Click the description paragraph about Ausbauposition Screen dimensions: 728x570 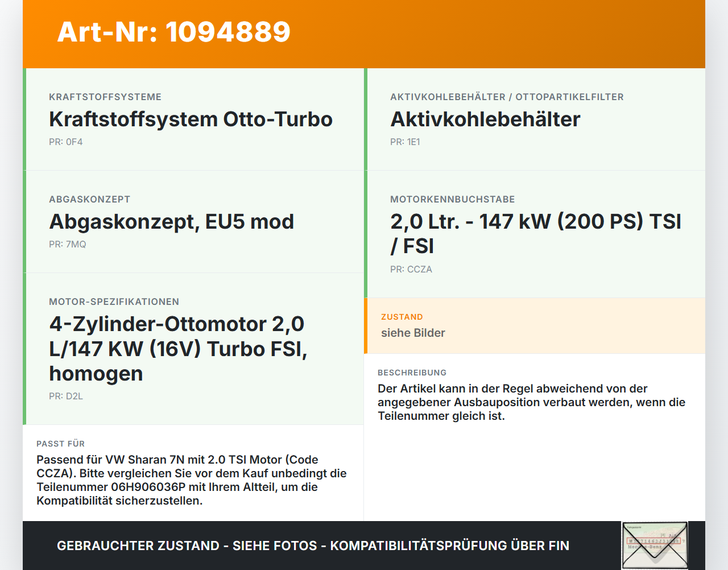coord(531,402)
